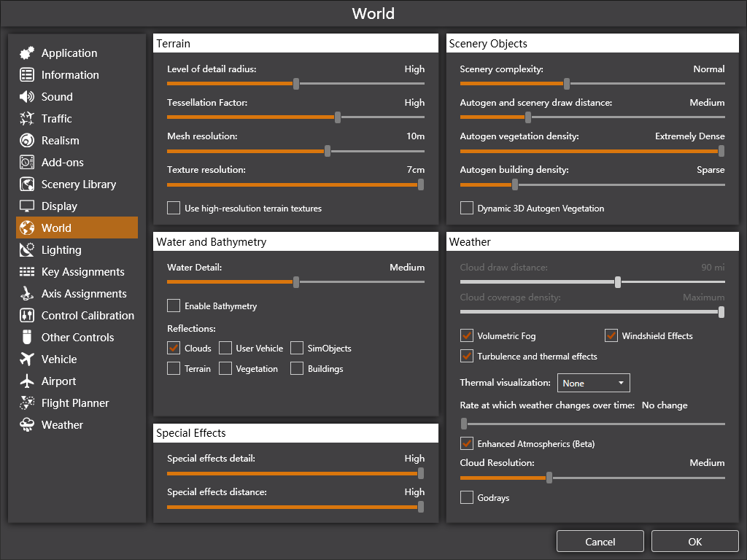Enable high-resolution terrain textures checkbox
This screenshot has width=747, height=560.
click(174, 209)
